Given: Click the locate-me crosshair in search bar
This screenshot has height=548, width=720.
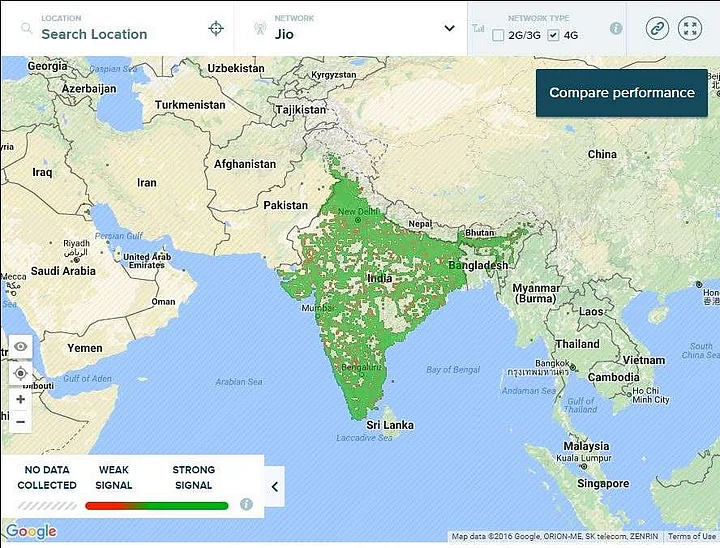Looking at the screenshot, I should pyautogui.click(x=216, y=28).
